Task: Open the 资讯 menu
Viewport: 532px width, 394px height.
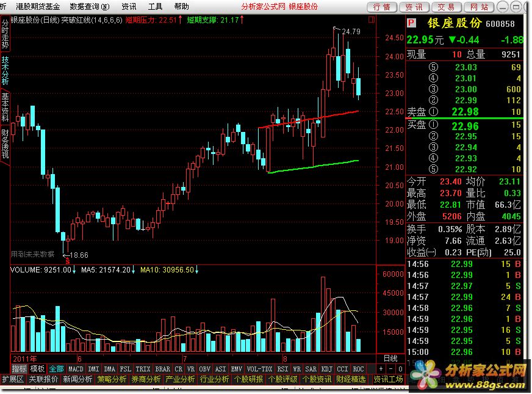Action: click(129, 7)
